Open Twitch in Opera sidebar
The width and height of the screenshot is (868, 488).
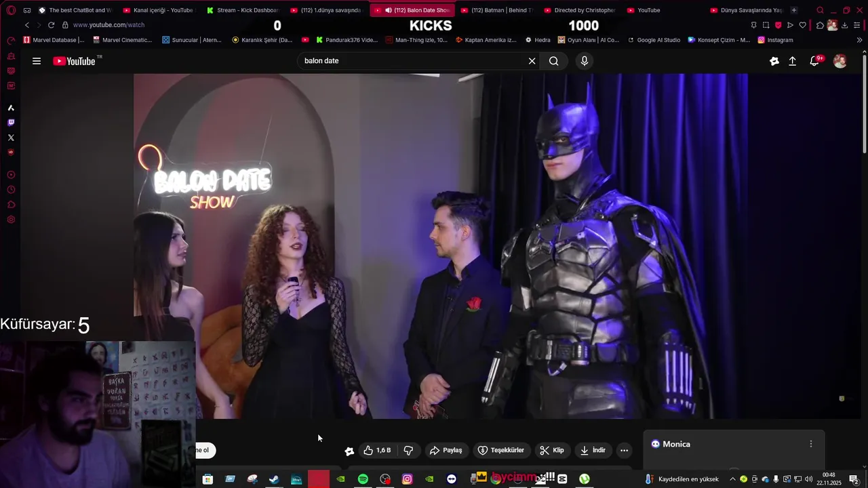pos(11,123)
